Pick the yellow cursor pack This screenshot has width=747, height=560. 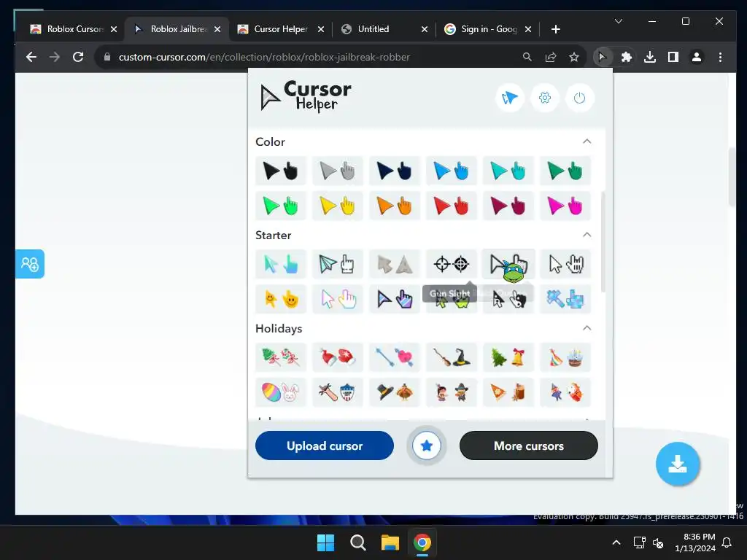click(x=337, y=206)
